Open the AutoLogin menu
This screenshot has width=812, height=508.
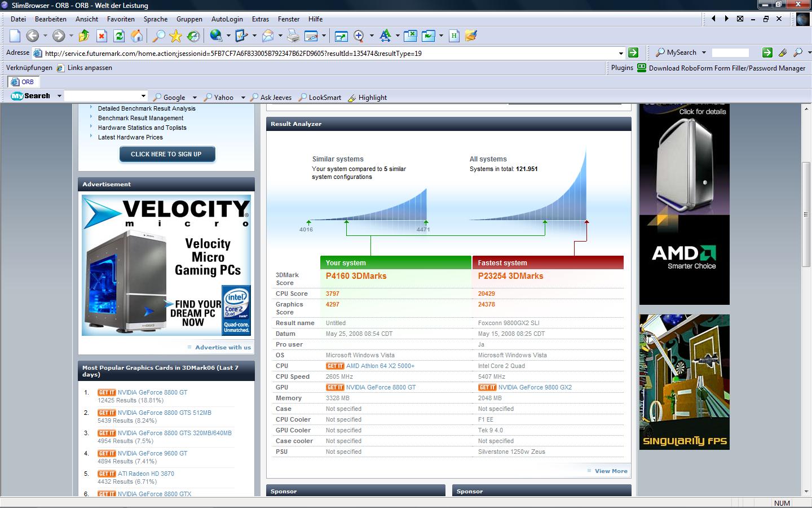227,19
